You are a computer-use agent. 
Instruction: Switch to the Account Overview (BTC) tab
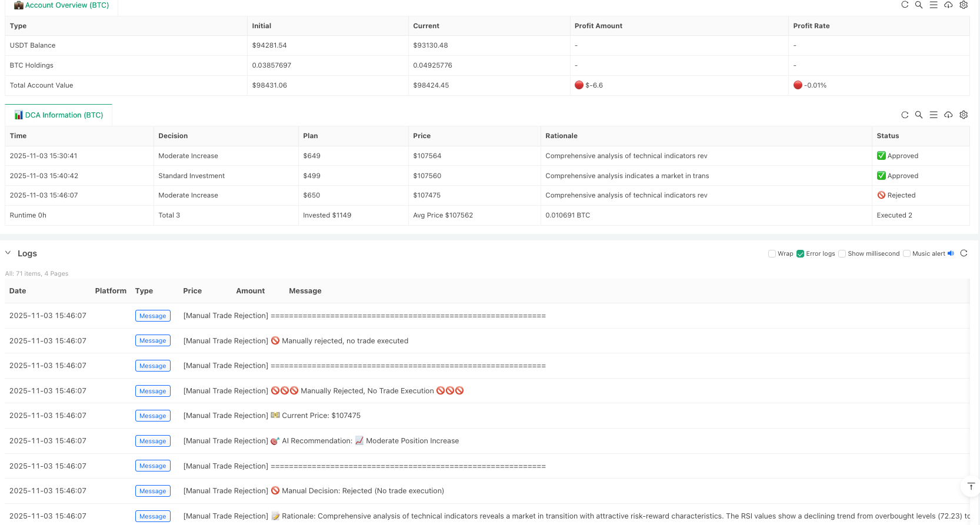click(x=61, y=5)
